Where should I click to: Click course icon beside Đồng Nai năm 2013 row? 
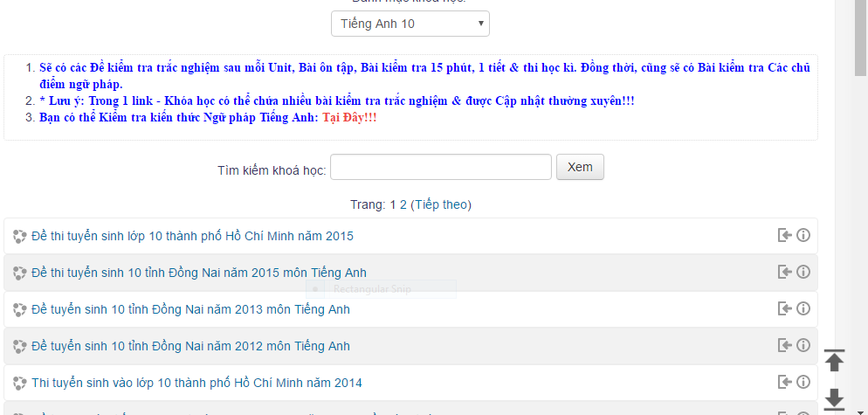click(20, 310)
